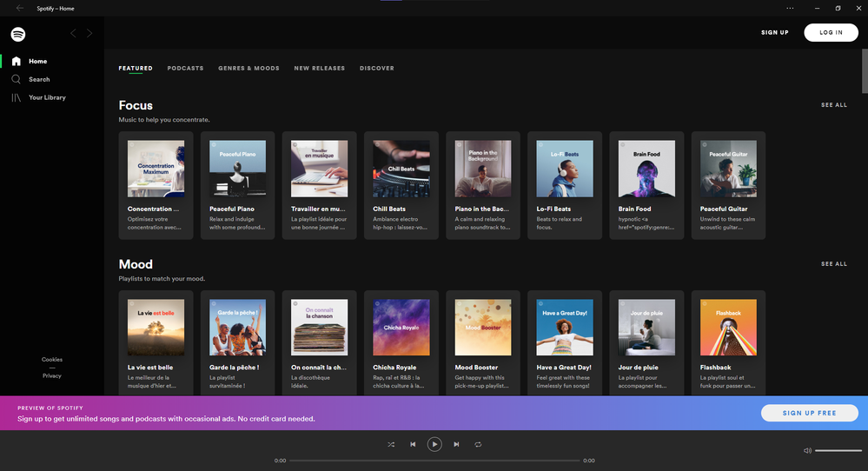The height and width of the screenshot is (471, 868).
Task: Click the back navigation arrow in title bar
Action: point(19,8)
